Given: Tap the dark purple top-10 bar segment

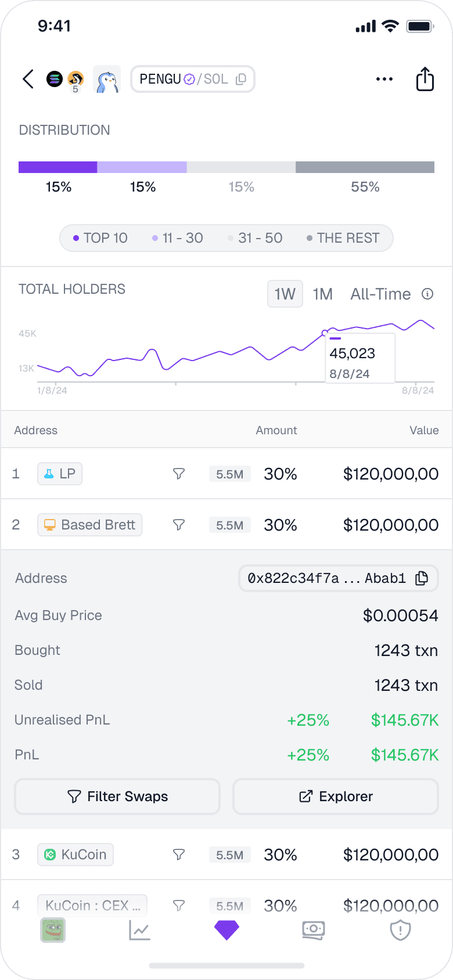Looking at the screenshot, I should 57,167.
